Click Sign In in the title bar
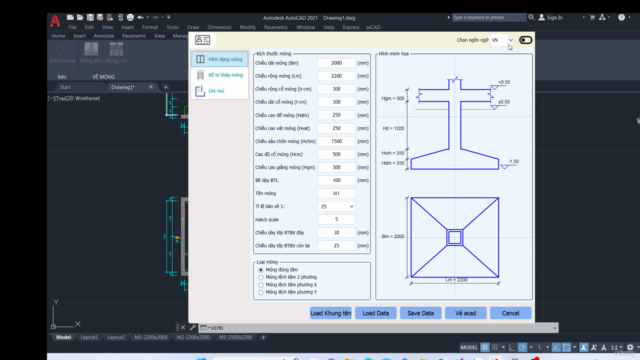The image size is (640, 360). point(554,18)
